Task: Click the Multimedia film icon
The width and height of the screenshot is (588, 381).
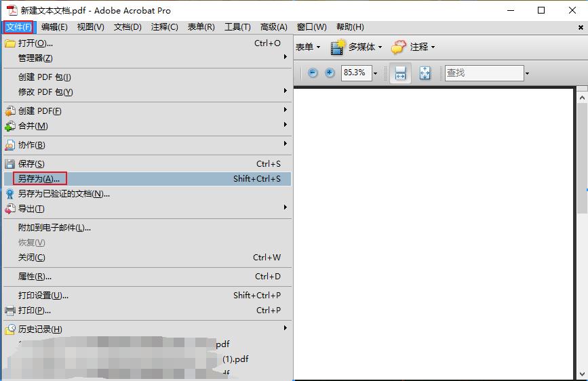Action: tap(337, 47)
